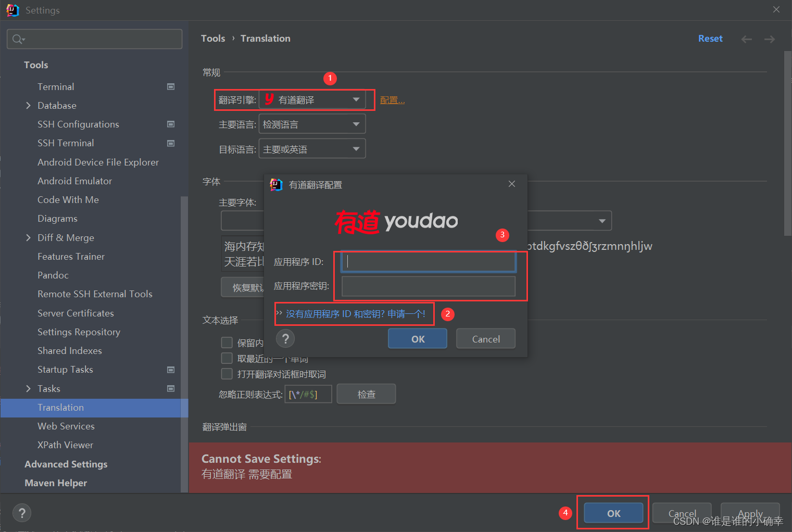Click the 配置... link beside the engine
Viewport: 792px width, 532px height.
[x=392, y=100]
